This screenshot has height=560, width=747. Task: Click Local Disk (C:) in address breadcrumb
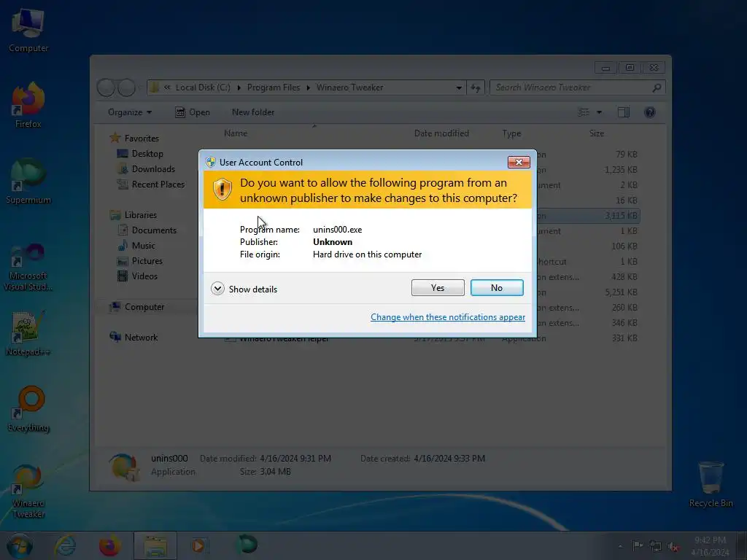pos(203,87)
